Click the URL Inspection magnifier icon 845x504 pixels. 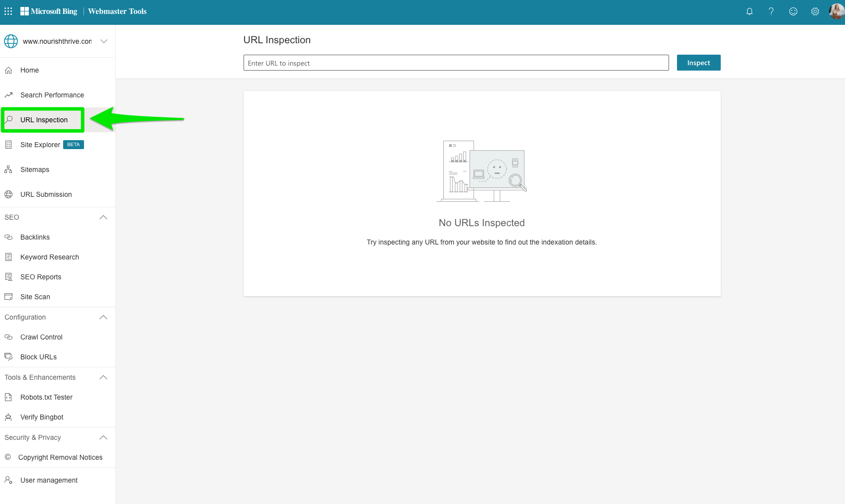(x=8, y=119)
